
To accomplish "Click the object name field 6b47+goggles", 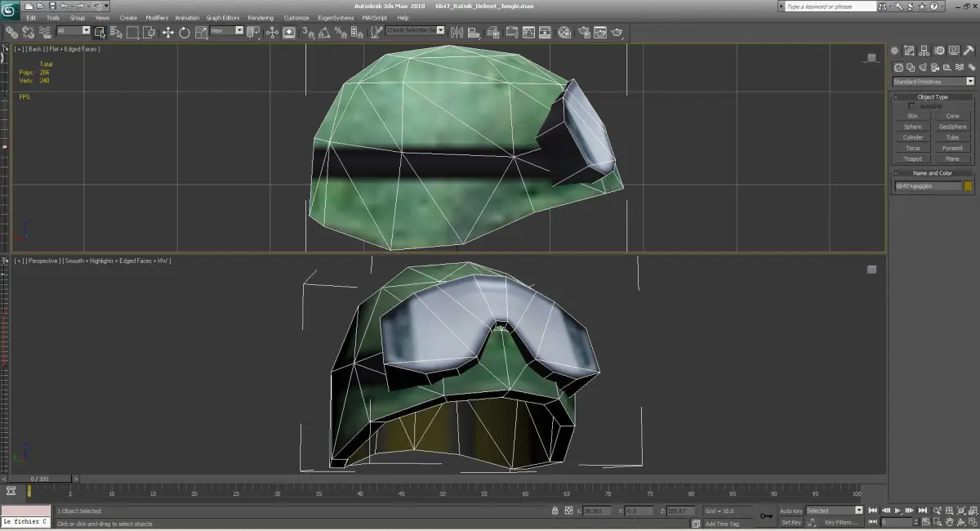I will coord(928,186).
